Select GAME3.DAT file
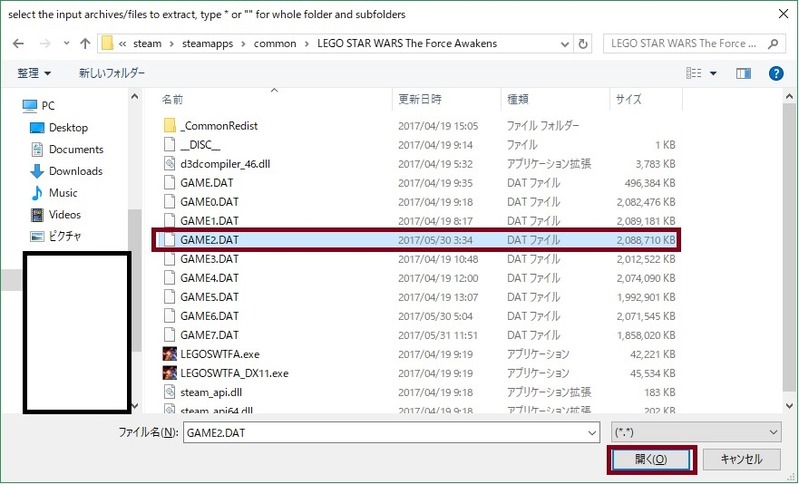Screen dimensions: 799x484 point(209,259)
